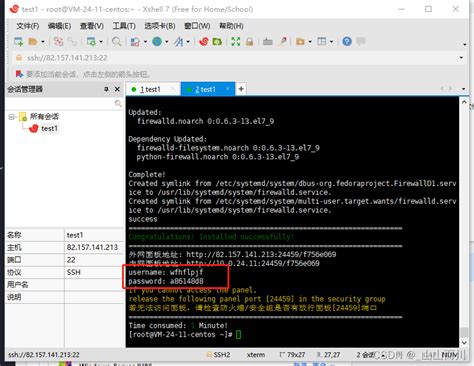Open help via blue question mark icon
474x366 pixels.
coord(347,42)
